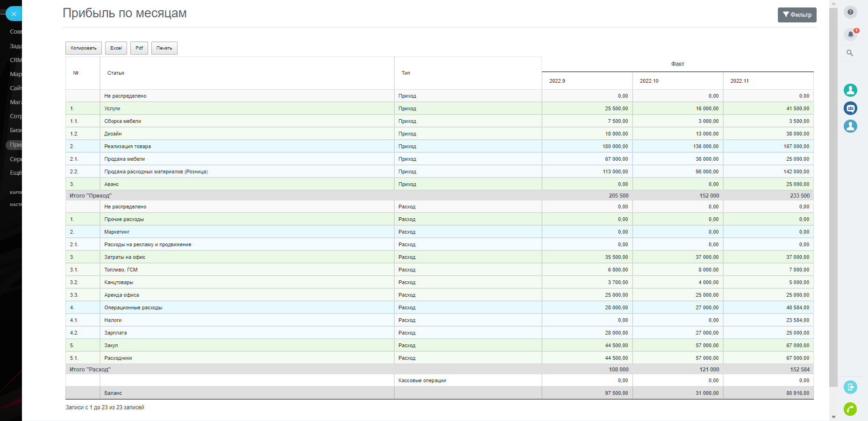Image resolution: width=868 pixels, height=421 pixels.
Task: Click the teal user avatar icon
Action: coord(850,90)
